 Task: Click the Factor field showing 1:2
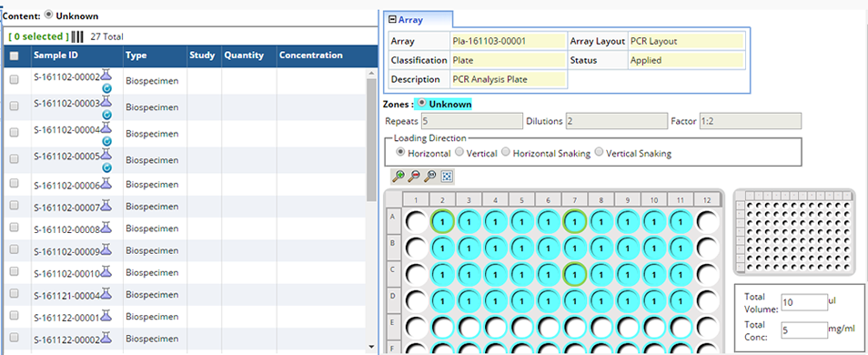pos(750,121)
